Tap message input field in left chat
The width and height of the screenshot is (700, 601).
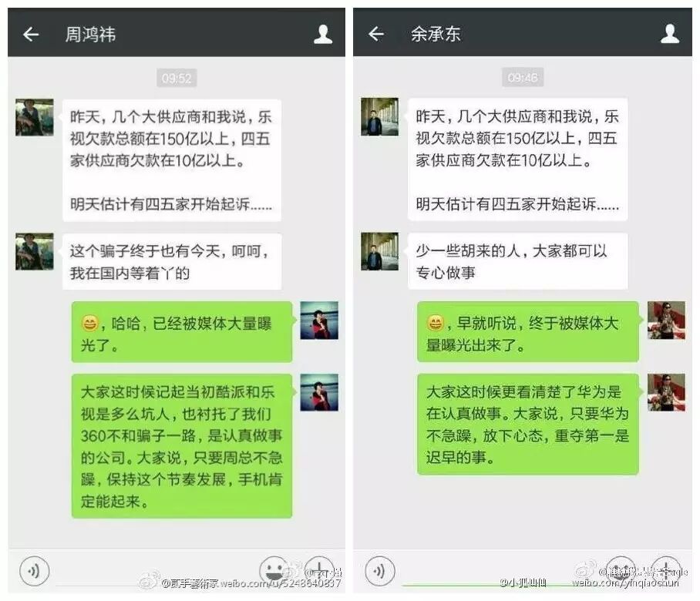(x=154, y=572)
